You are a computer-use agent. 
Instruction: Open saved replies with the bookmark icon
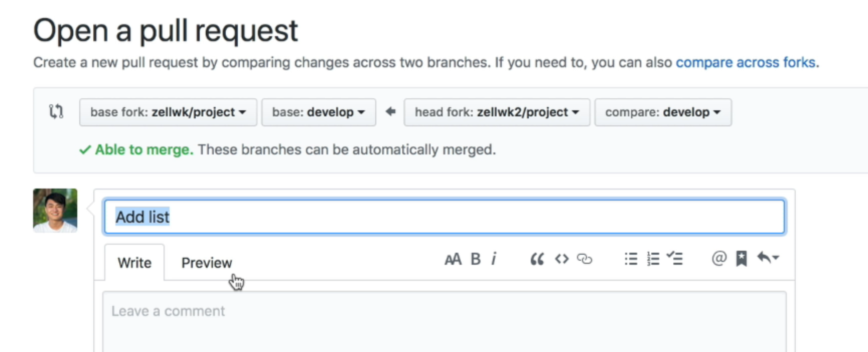742,259
